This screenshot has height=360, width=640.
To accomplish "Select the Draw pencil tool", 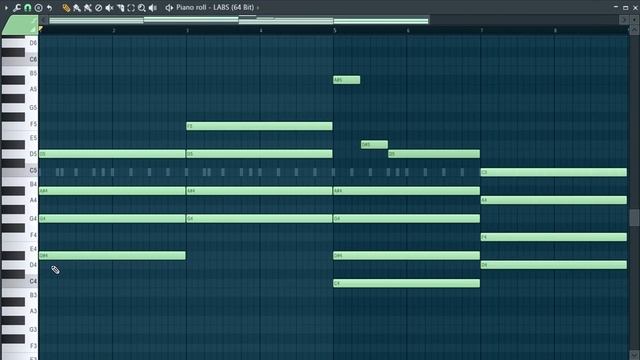I will click(66, 8).
